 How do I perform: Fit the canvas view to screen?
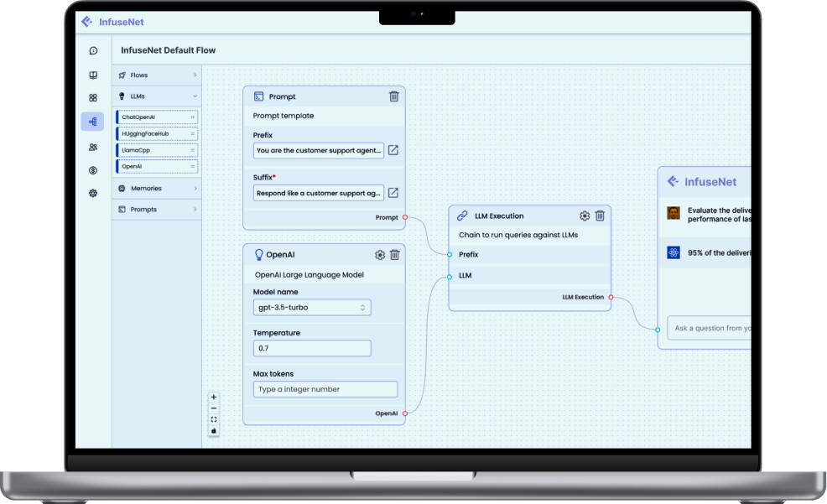(214, 419)
